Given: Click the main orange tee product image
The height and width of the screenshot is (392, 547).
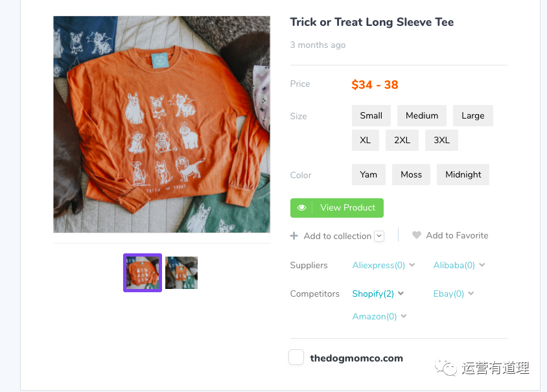Looking at the screenshot, I should click(x=162, y=124).
